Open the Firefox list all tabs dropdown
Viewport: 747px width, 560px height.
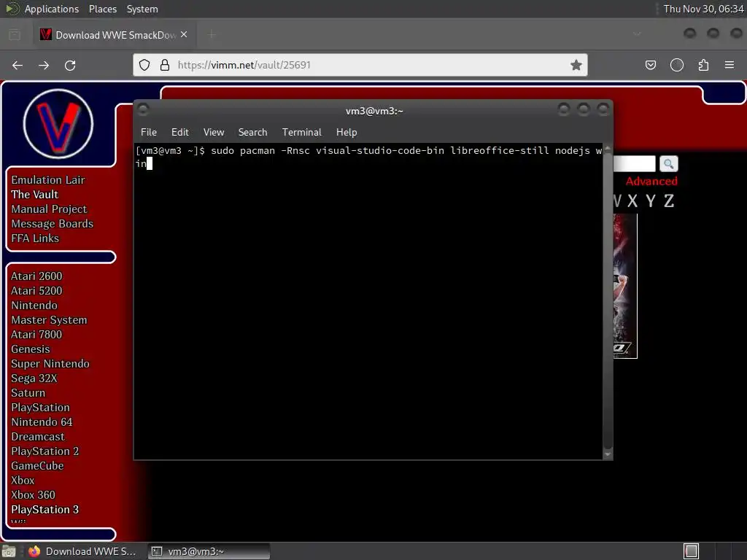tap(637, 34)
